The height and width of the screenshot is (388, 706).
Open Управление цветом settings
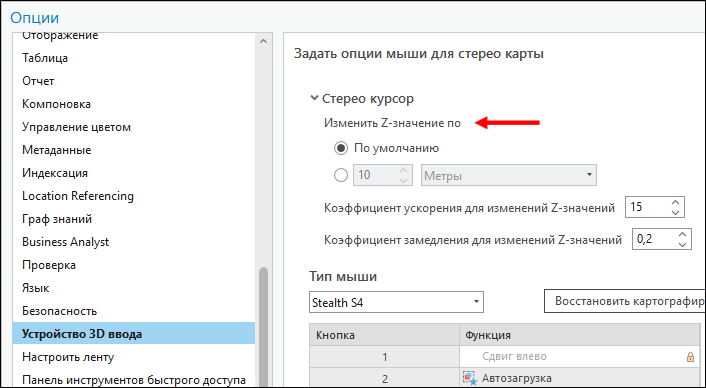[x=77, y=127]
